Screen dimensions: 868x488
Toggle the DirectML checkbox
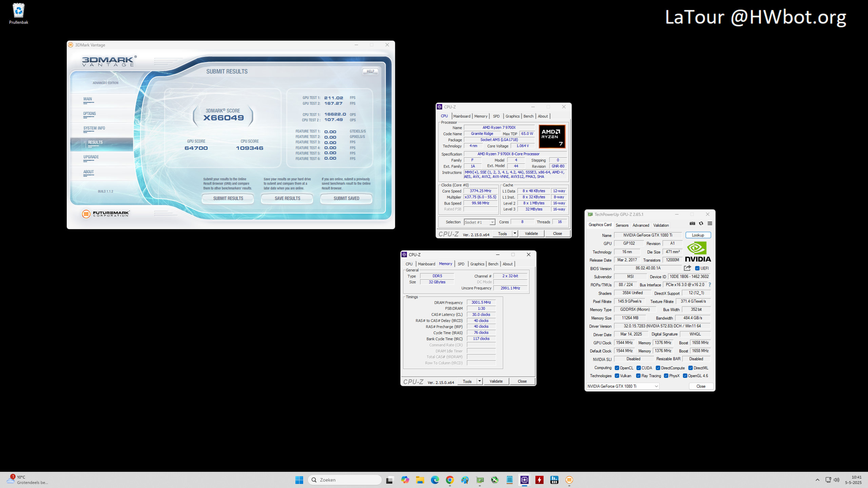690,368
